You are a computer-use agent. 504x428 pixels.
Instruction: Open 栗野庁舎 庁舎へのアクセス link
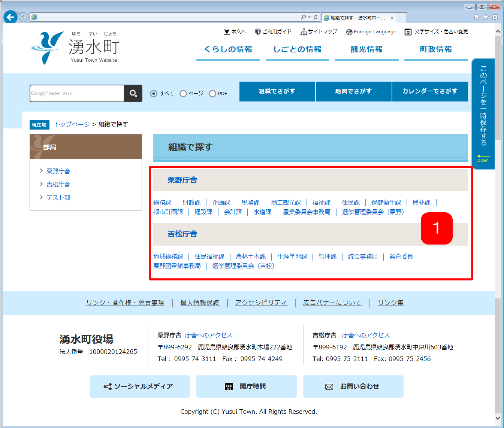point(209,335)
